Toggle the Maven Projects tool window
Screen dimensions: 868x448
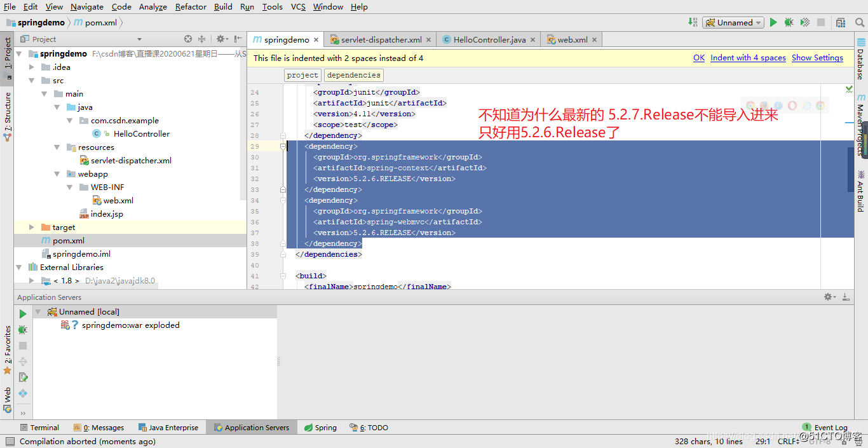(x=860, y=124)
